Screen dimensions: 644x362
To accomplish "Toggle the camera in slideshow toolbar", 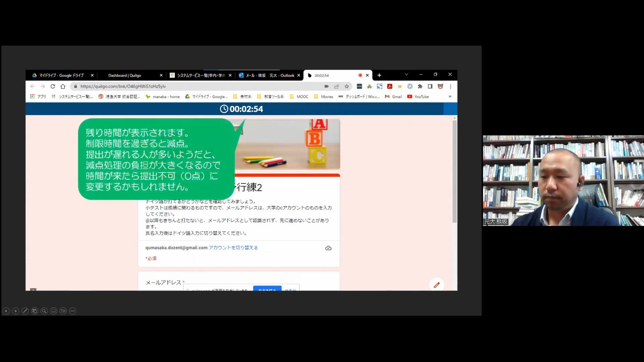I will point(63,311).
